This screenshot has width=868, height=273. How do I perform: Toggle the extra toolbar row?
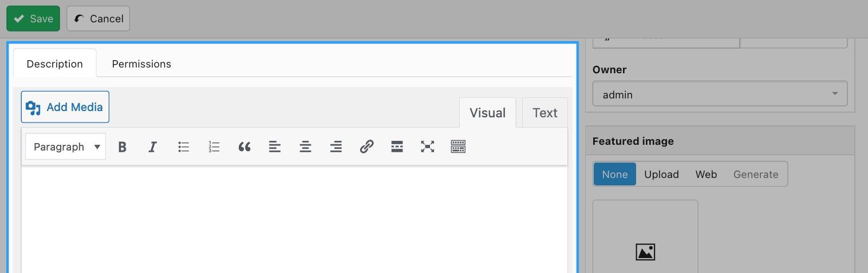pyautogui.click(x=458, y=147)
